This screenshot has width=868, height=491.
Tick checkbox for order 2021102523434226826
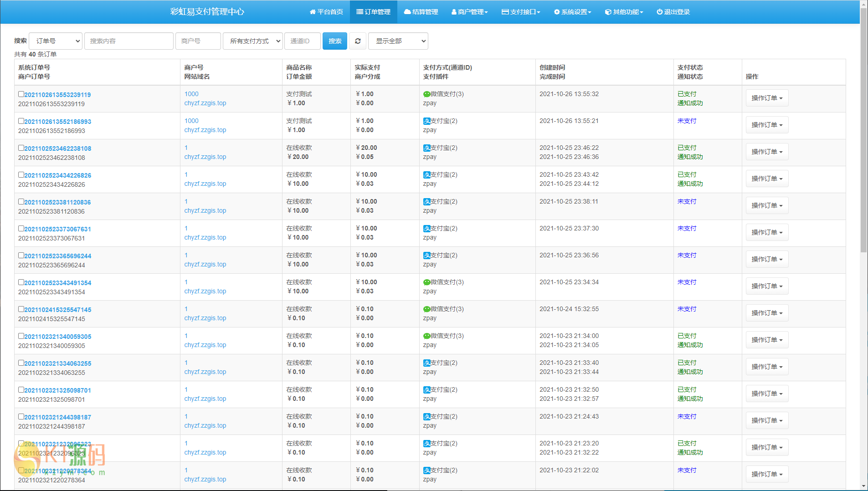click(x=21, y=175)
